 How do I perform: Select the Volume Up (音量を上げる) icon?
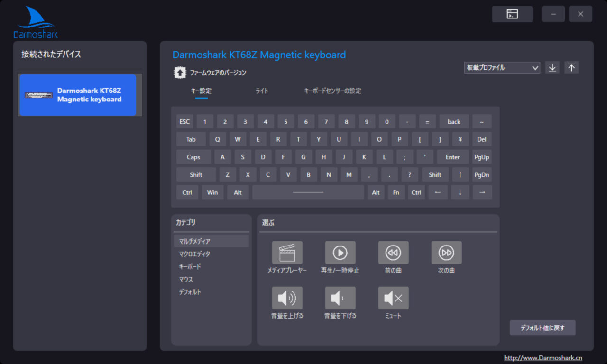[x=287, y=298]
